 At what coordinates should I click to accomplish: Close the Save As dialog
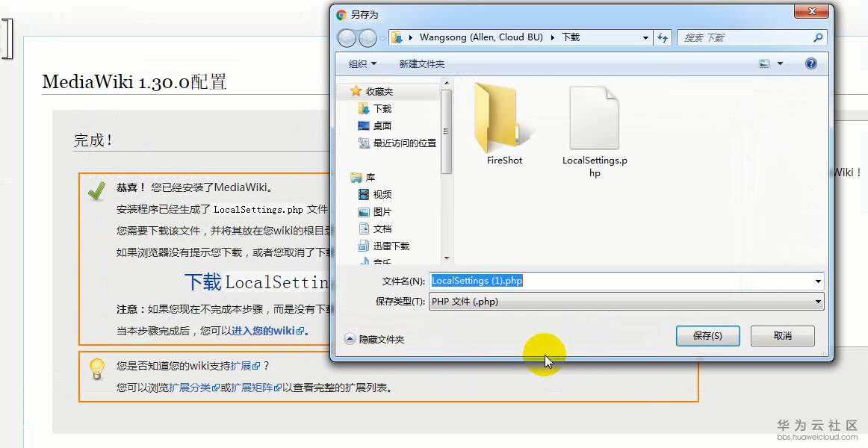coord(811,11)
